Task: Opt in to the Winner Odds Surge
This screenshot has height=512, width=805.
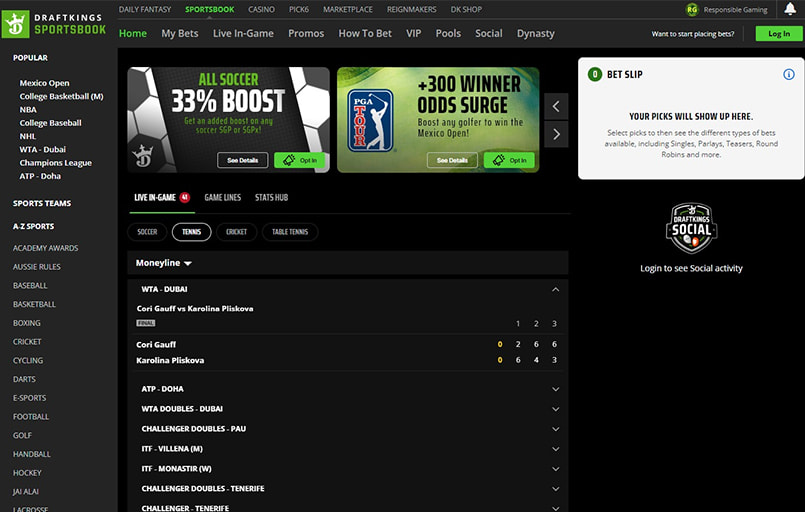Action: [509, 160]
